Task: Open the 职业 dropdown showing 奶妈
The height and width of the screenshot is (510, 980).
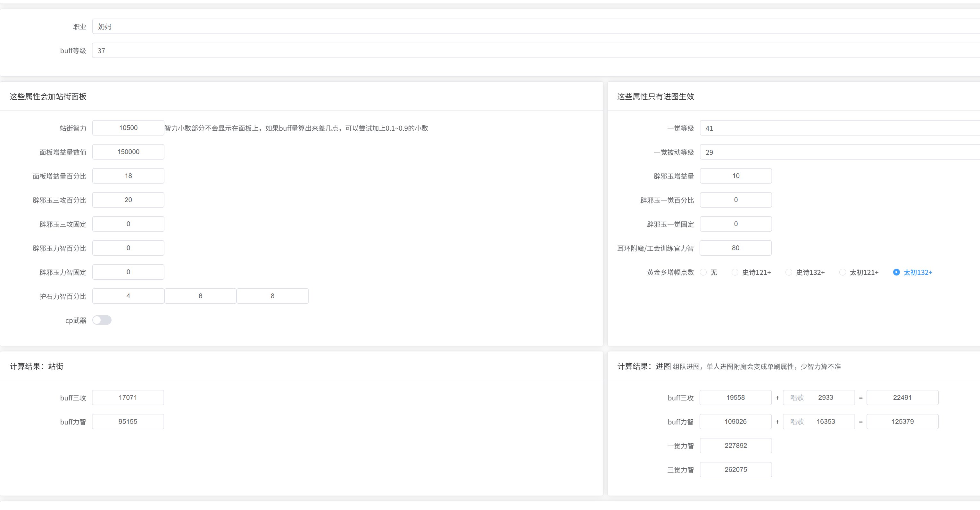Action: tap(533, 27)
